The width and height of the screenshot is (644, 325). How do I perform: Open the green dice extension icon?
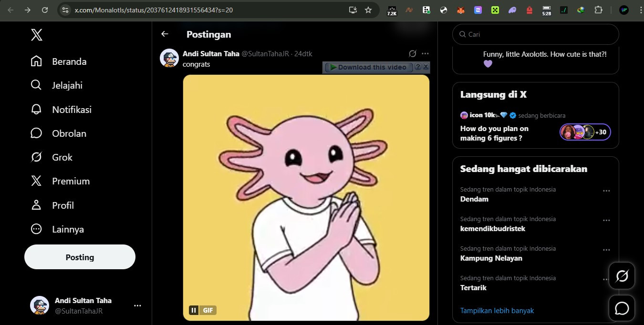[x=495, y=10]
